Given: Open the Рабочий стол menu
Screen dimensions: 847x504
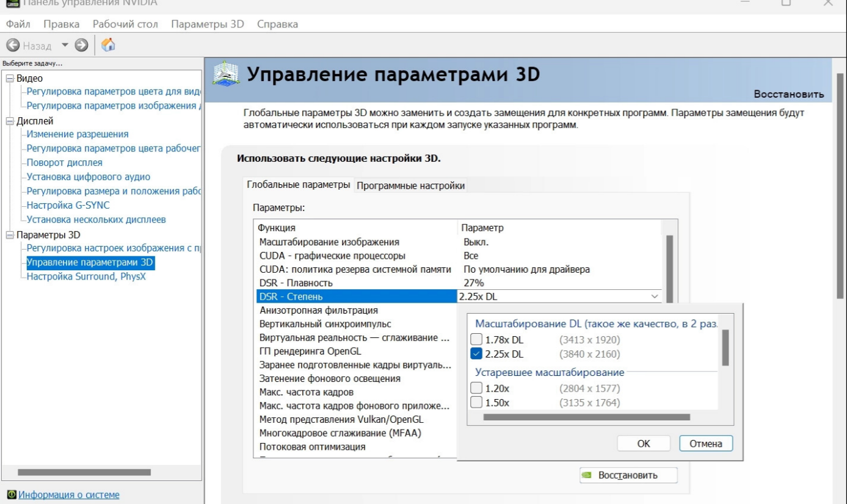Looking at the screenshot, I should pos(125,24).
